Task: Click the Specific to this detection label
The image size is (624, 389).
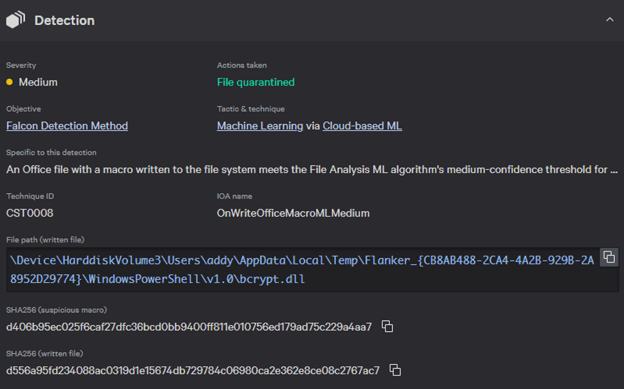Action: pos(51,152)
